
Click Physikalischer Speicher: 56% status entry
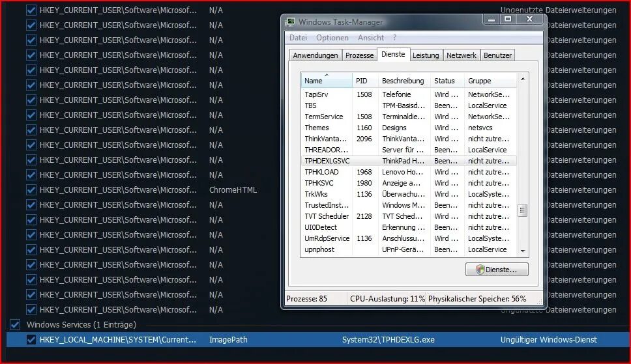[477, 299]
